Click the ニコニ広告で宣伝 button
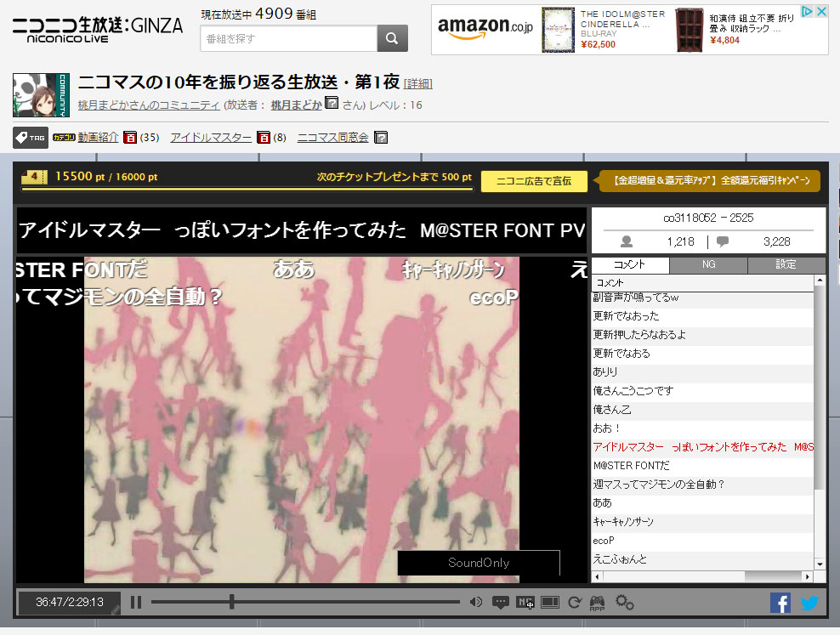This screenshot has height=635, width=840. click(534, 181)
